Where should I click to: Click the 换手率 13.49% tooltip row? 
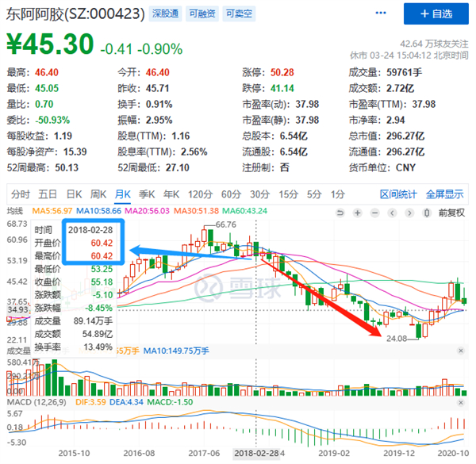74,347
